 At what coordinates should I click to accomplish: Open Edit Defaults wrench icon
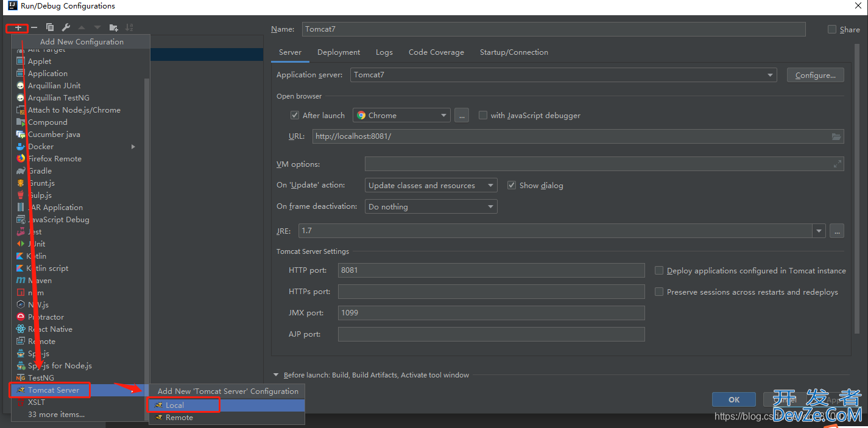(66, 27)
